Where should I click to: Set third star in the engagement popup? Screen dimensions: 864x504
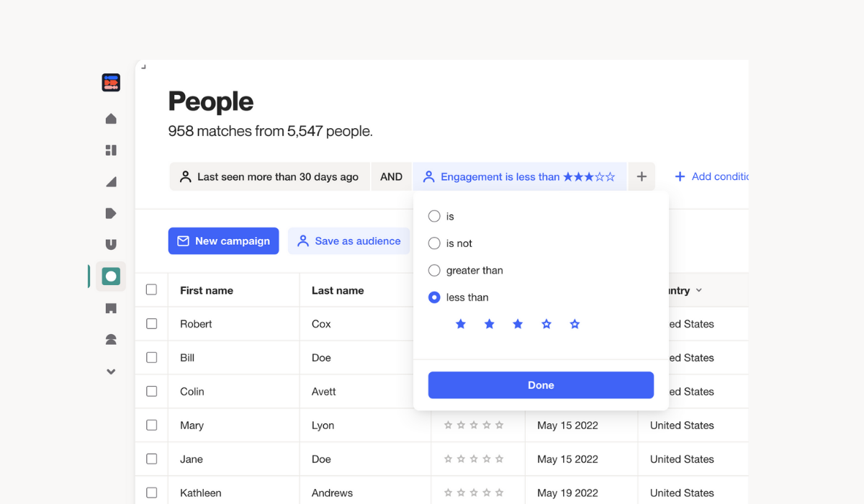pyautogui.click(x=518, y=324)
